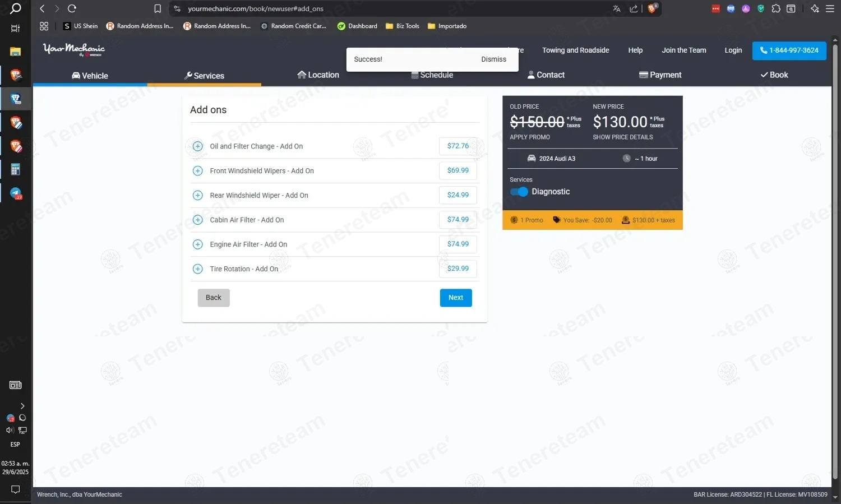The width and height of the screenshot is (841, 504).
Task: Click the Next button
Action: 456,298
